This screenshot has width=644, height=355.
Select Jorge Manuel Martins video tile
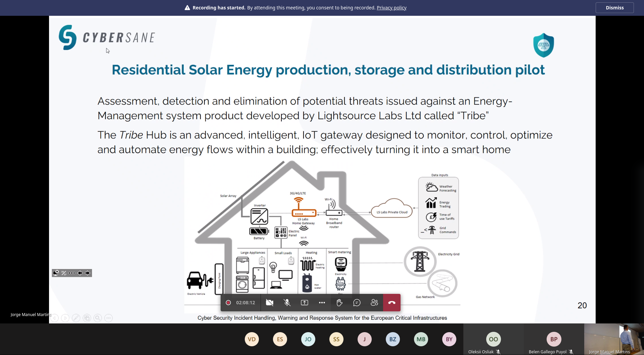pos(614,339)
